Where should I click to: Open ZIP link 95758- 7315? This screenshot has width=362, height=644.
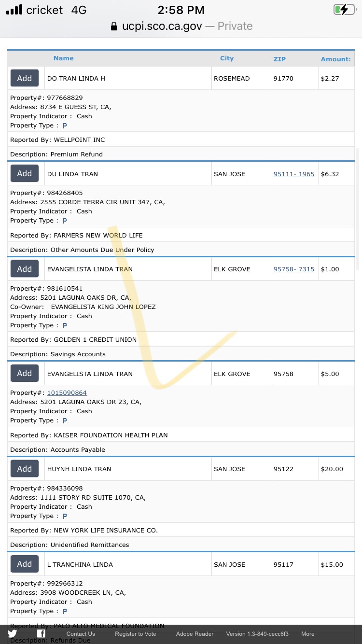pyautogui.click(x=294, y=269)
